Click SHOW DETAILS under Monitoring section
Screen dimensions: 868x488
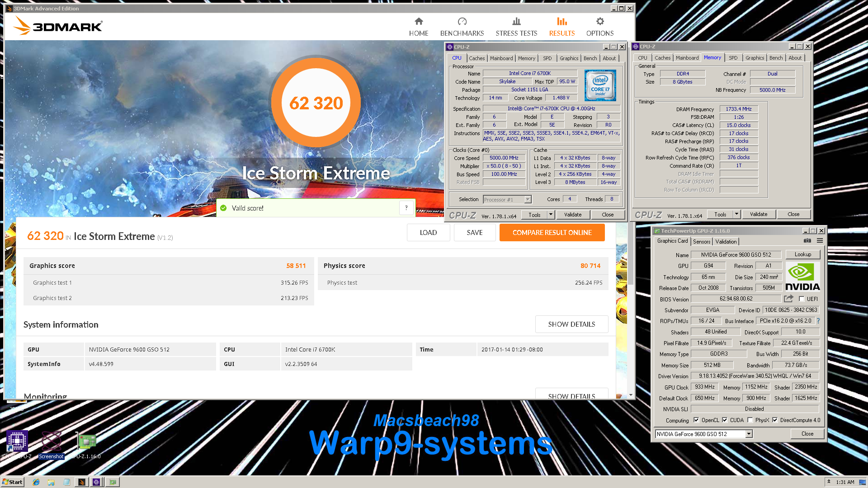point(571,394)
